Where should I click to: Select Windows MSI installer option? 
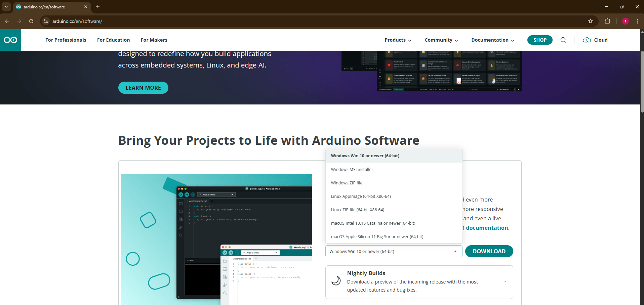(x=352, y=170)
